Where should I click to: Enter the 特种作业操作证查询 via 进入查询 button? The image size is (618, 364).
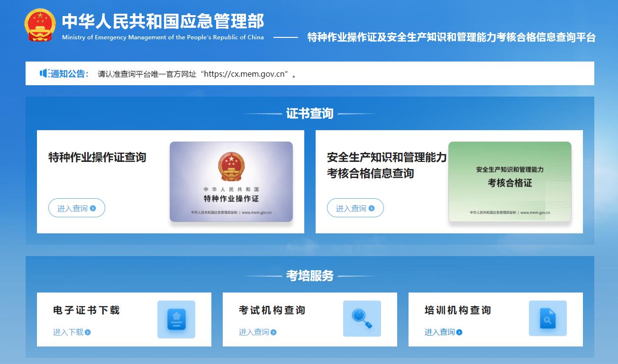pyautogui.click(x=76, y=208)
